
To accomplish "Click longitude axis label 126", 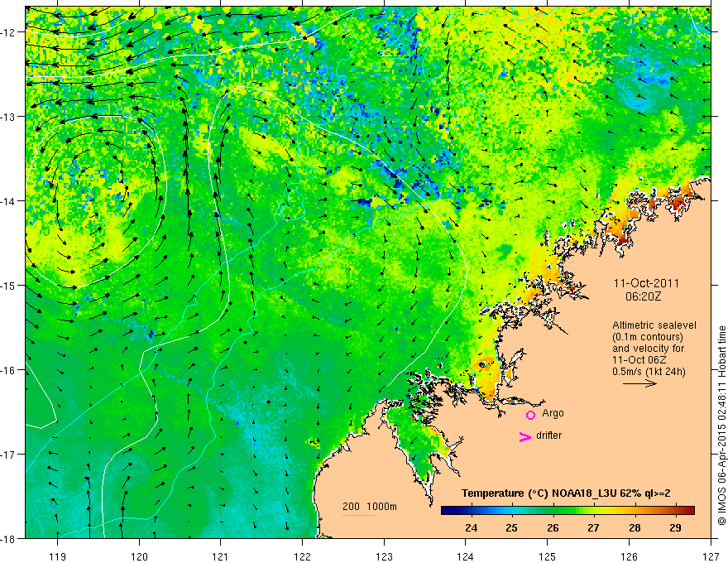I will tap(629, 556).
